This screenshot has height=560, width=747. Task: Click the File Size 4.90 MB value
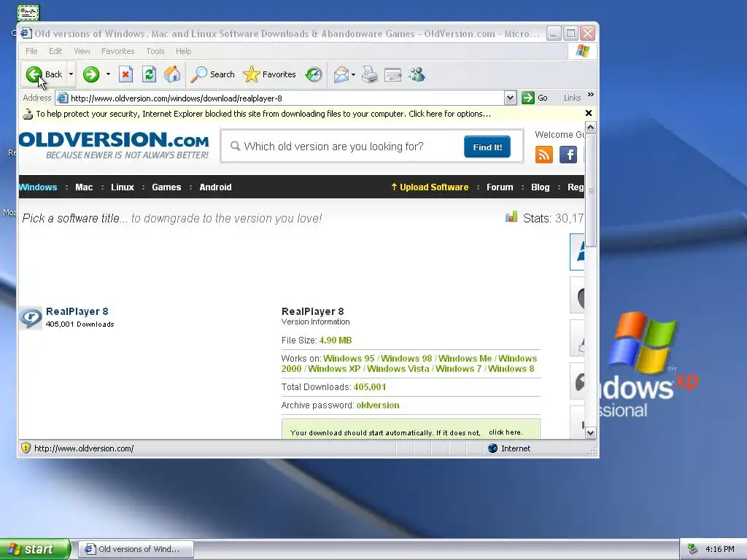(336, 341)
